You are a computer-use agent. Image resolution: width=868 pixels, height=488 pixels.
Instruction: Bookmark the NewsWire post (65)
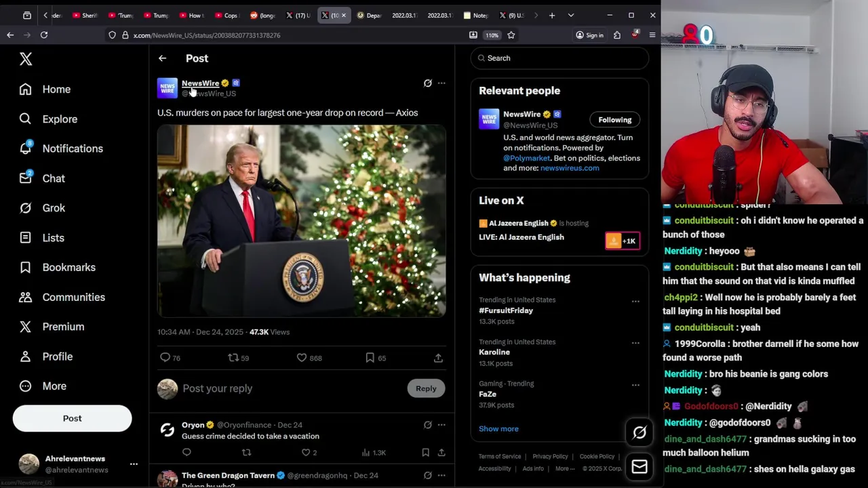[x=370, y=357]
